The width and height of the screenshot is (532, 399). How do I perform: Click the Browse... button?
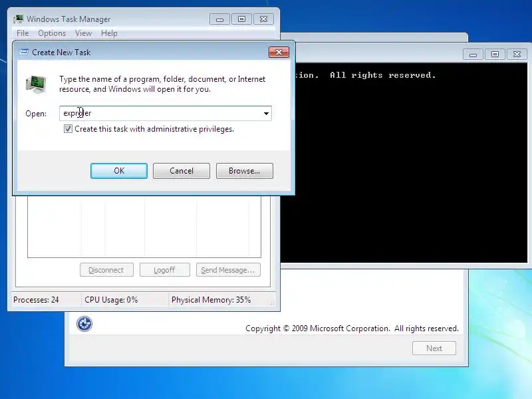(244, 171)
